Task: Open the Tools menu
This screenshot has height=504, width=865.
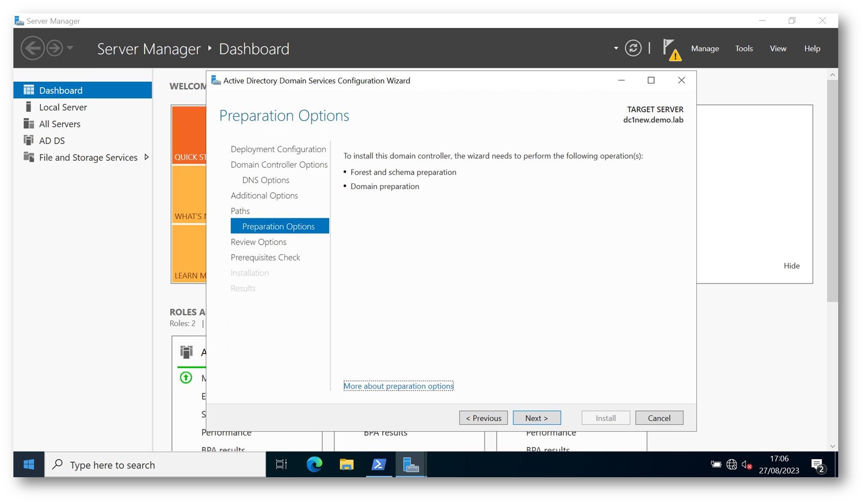Action: click(x=743, y=48)
